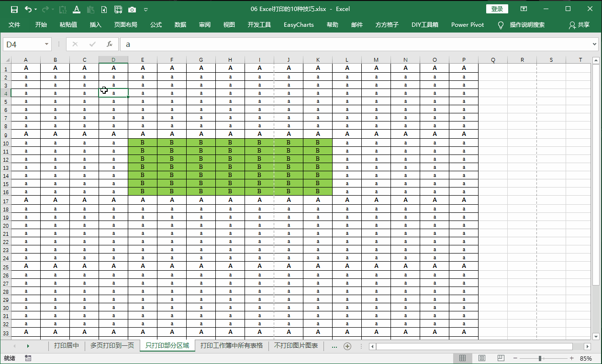Image resolution: width=602 pixels, height=364 pixels.
Task: Click cell P17 containing bold A
Action: tap(464, 200)
